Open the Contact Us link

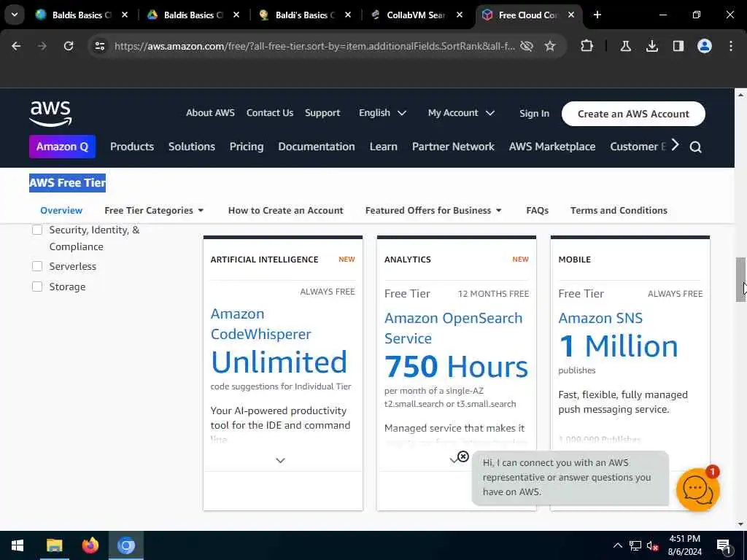[x=270, y=113]
